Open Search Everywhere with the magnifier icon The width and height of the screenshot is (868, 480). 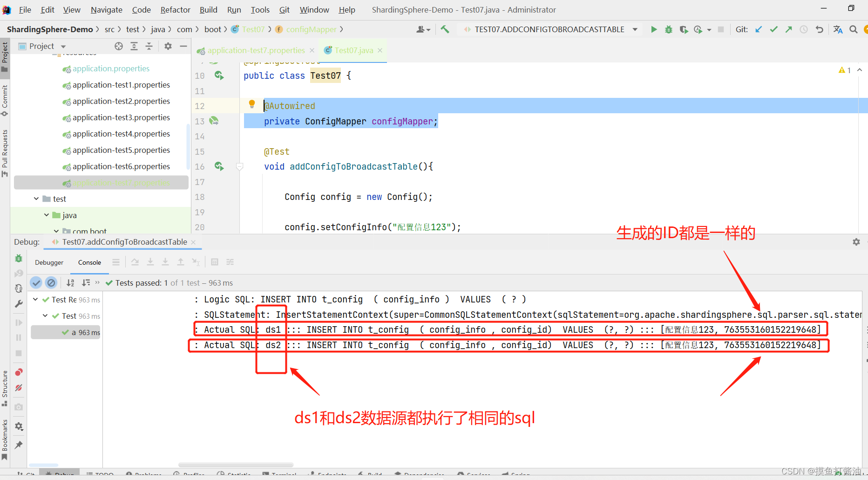tap(854, 29)
